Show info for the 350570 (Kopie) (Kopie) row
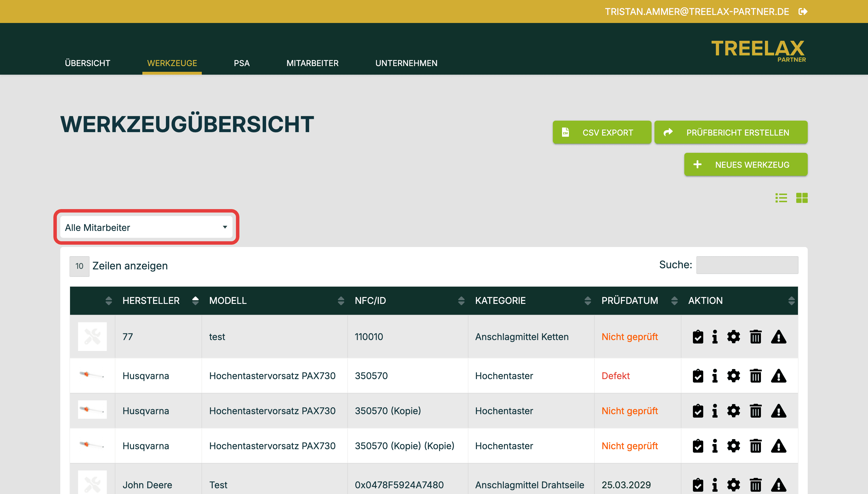The image size is (868, 494). click(x=715, y=446)
